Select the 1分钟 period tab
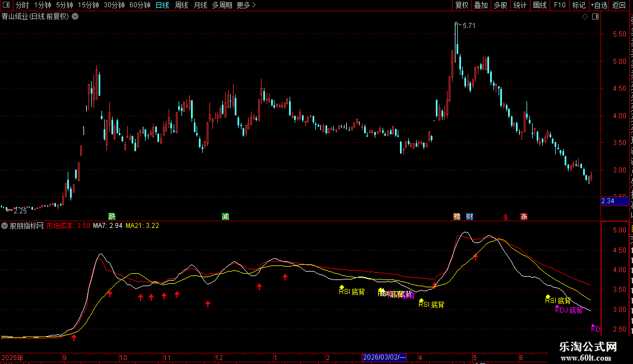Screen dimensions: 633x364 (43, 5)
